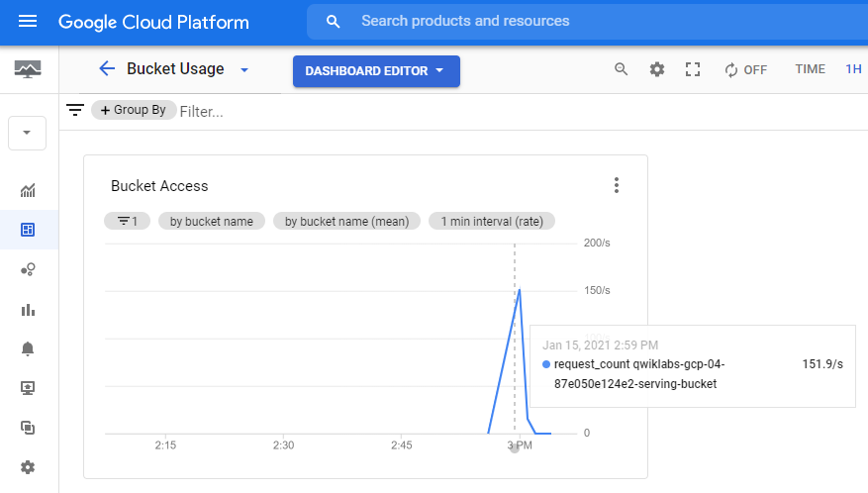
Task: Open the DASHBOARD EDITOR dropdown button
Action: (x=376, y=71)
